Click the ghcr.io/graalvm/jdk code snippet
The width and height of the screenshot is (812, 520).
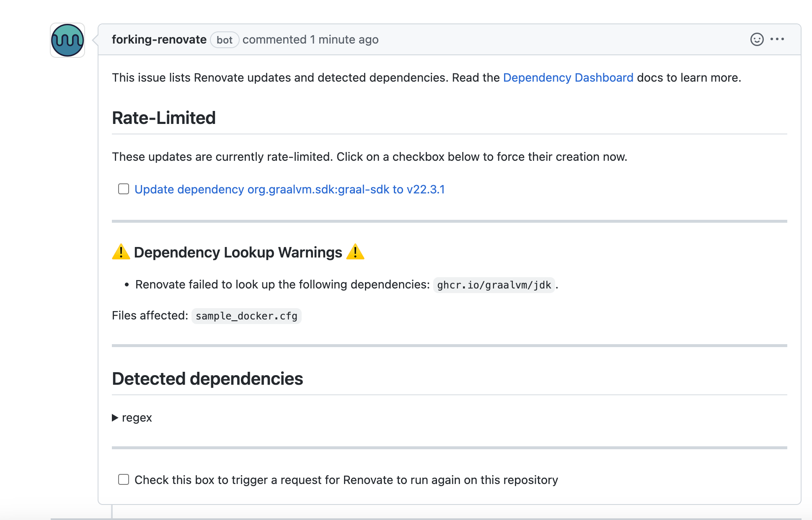click(494, 285)
